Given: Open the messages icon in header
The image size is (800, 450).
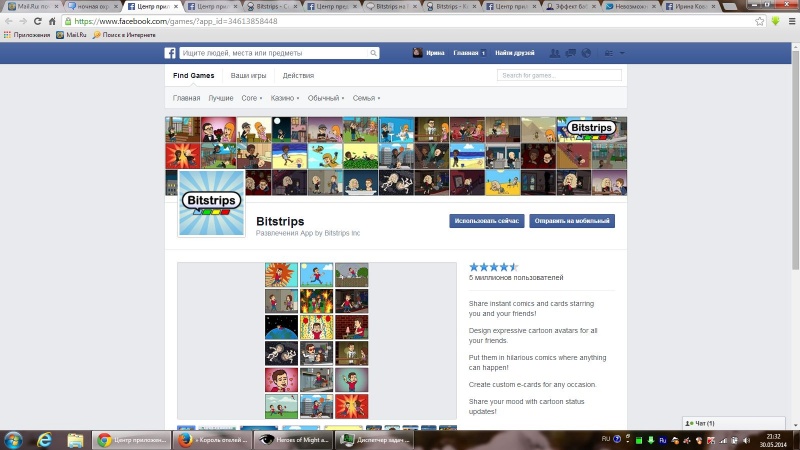Looking at the screenshot, I should coord(570,53).
